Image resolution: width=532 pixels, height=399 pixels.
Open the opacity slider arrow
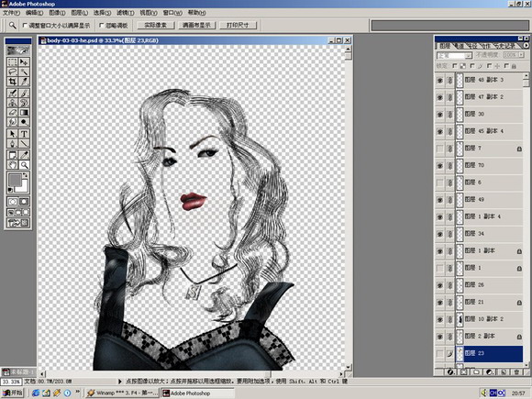click(521, 55)
